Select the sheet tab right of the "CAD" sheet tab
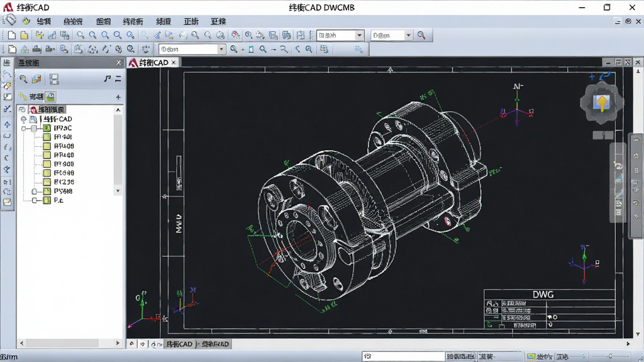Viewport: 644px width, 362px height. click(215, 344)
